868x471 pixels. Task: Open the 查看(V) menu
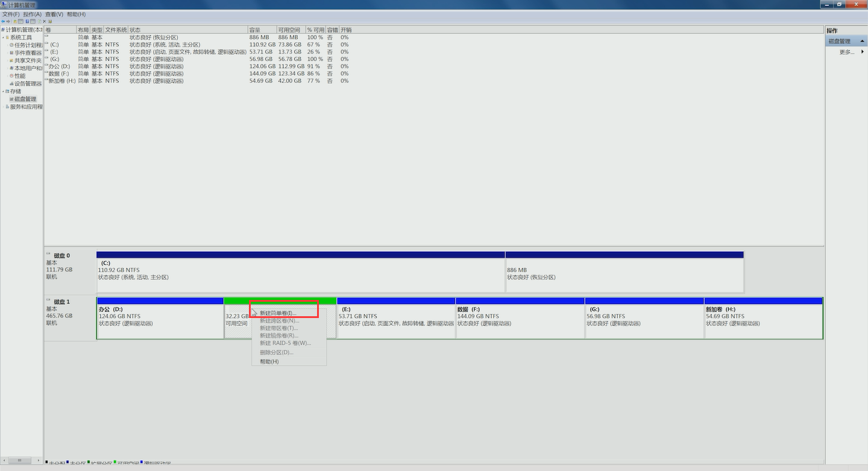54,14
